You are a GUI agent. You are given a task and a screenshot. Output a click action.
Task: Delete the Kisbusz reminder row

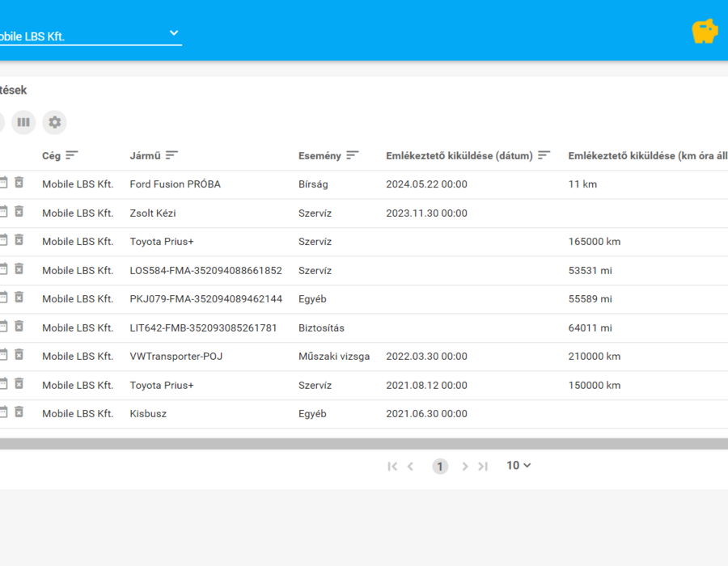19,412
